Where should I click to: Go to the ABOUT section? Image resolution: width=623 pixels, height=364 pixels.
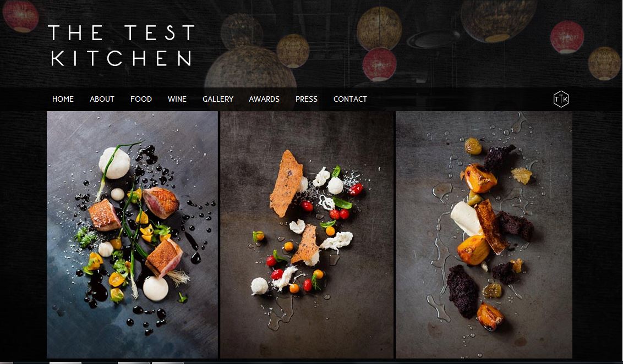tap(102, 99)
